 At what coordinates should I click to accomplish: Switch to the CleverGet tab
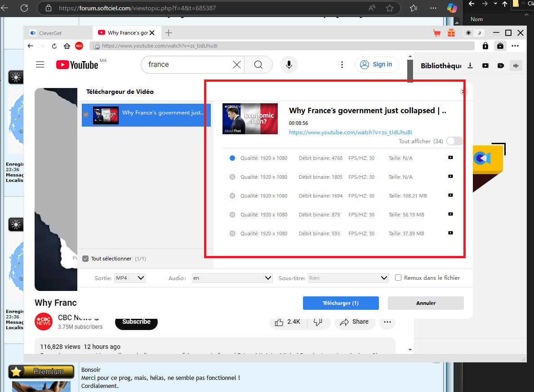click(58, 33)
